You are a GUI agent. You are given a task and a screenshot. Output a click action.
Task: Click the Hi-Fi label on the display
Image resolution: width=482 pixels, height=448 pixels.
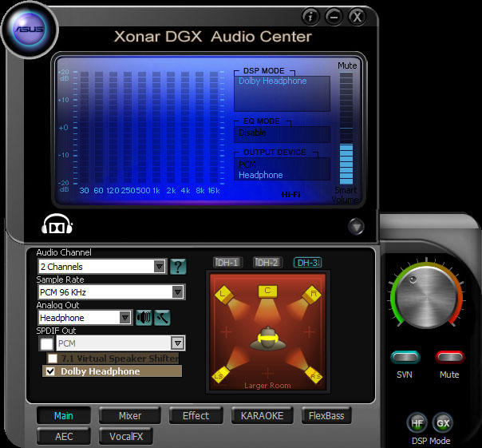pyautogui.click(x=290, y=195)
